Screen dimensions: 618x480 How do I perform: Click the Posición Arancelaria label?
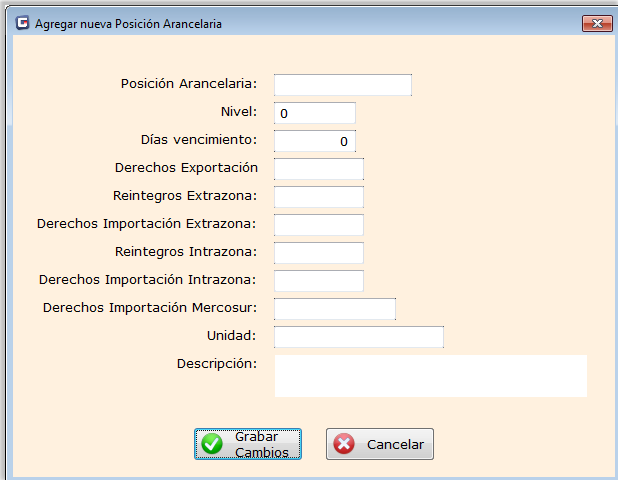(x=189, y=84)
